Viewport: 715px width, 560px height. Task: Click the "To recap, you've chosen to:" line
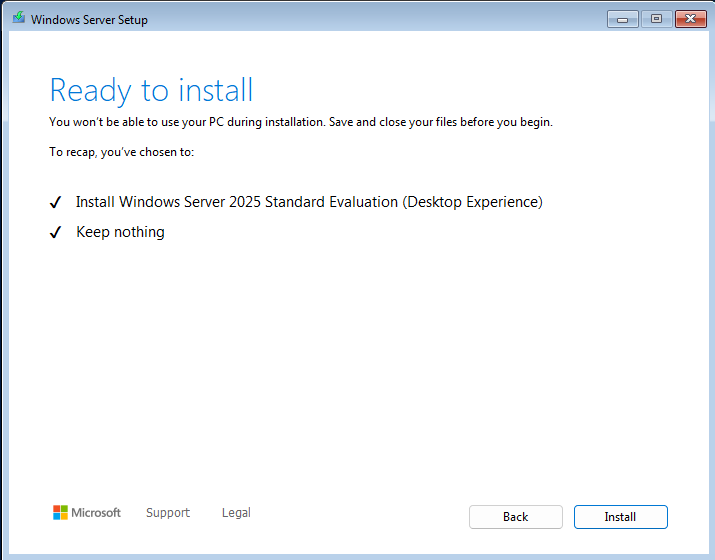point(121,152)
